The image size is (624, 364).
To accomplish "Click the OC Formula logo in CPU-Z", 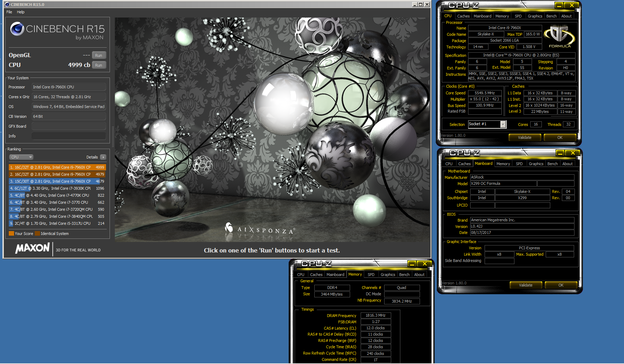I will tap(559, 36).
